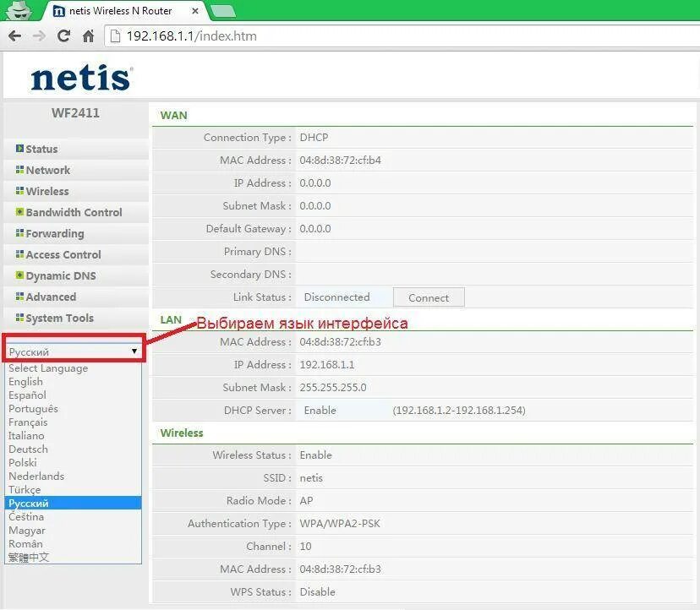Click the netis favicon on the tab

pos(58,11)
